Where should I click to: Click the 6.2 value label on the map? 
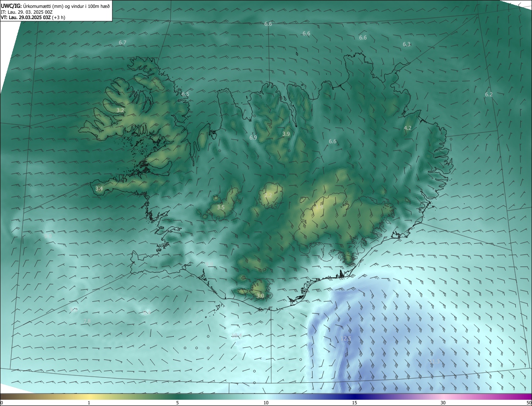tap(489, 94)
